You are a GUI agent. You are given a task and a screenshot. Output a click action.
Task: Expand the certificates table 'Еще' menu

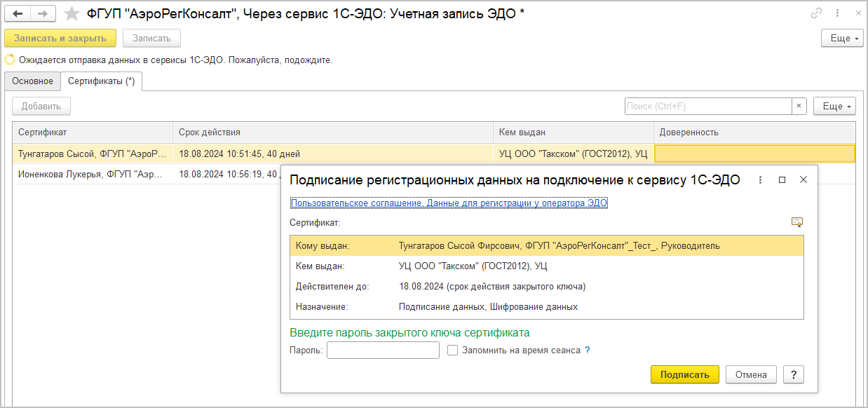[x=834, y=107]
